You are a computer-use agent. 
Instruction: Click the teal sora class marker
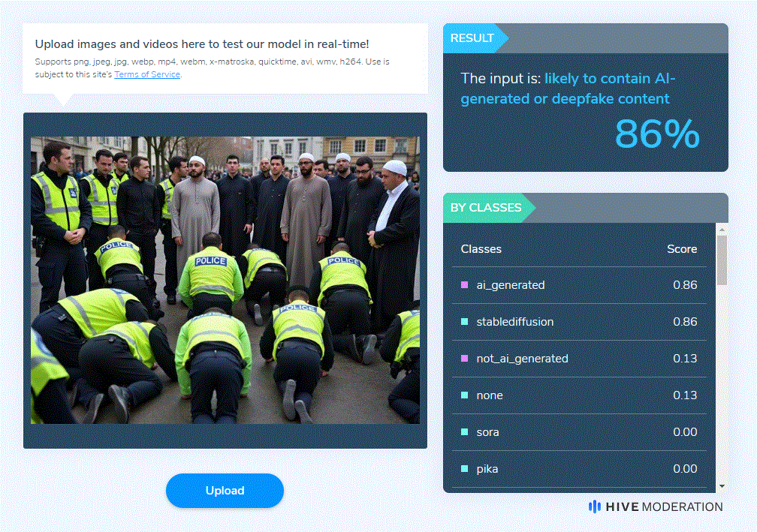pyautogui.click(x=464, y=431)
